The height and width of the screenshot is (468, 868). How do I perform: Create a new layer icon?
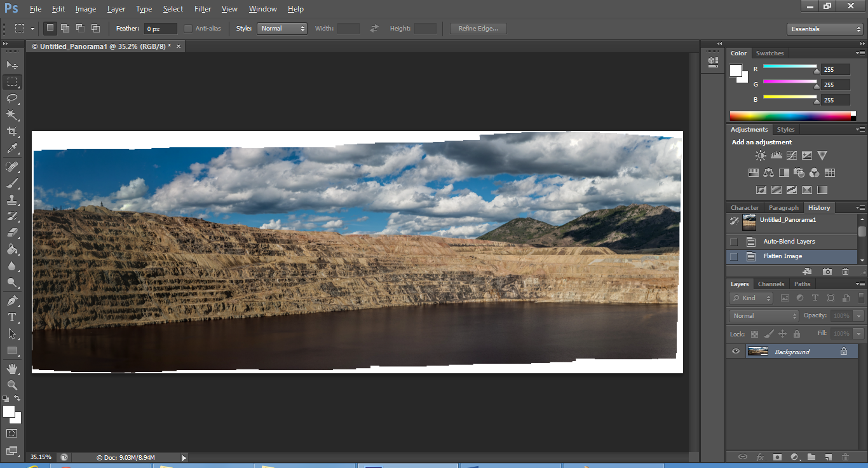pyautogui.click(x=828, y=457)
